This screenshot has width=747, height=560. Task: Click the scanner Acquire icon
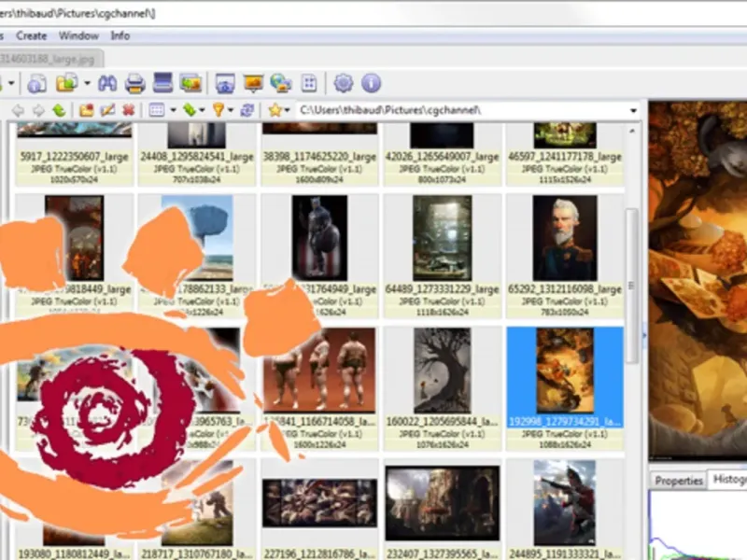(x=162, y=83)
